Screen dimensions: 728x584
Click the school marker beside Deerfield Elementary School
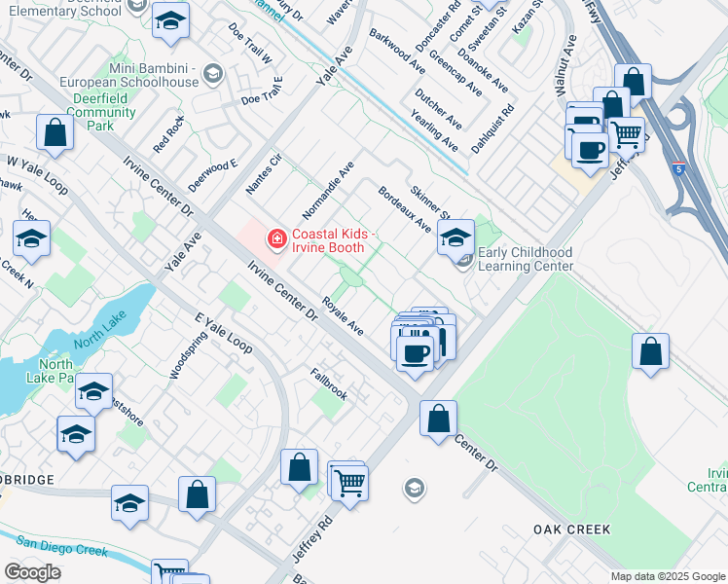[x=170, y=21]
